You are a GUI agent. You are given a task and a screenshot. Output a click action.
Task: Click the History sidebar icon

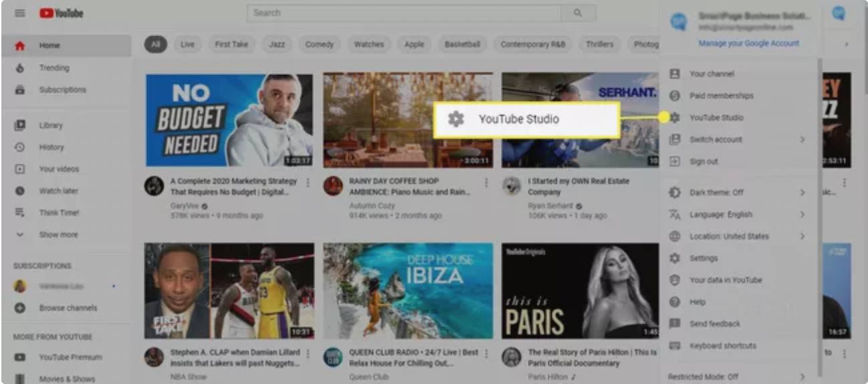click(20, 147)
